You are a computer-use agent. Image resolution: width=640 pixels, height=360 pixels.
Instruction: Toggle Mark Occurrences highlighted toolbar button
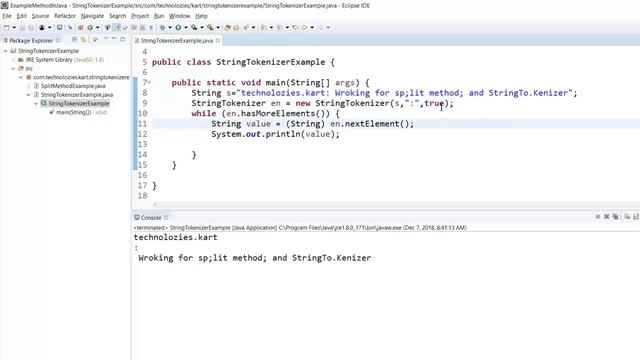point(117,27)
